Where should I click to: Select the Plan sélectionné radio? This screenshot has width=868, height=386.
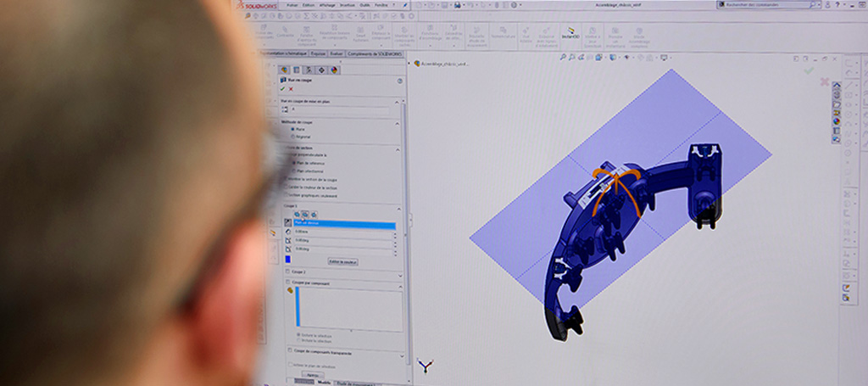(x=292, y=171)
